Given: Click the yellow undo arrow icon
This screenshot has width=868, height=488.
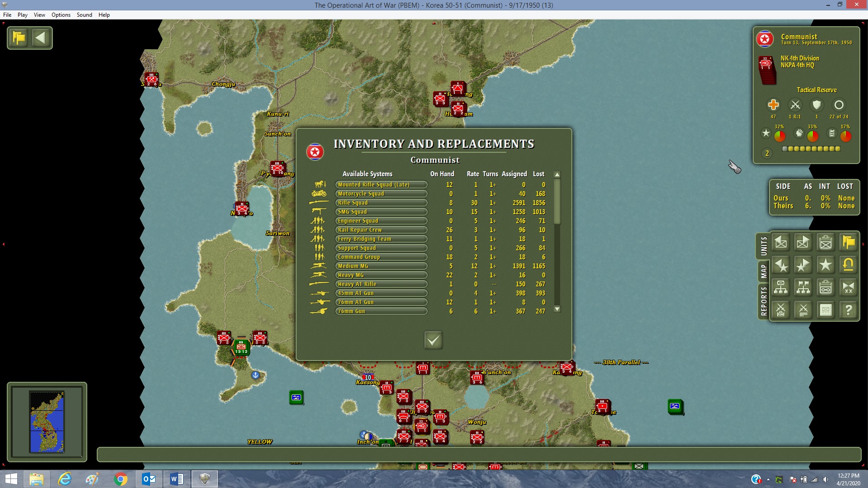Looking at the screenshot, I should point(848,265).
